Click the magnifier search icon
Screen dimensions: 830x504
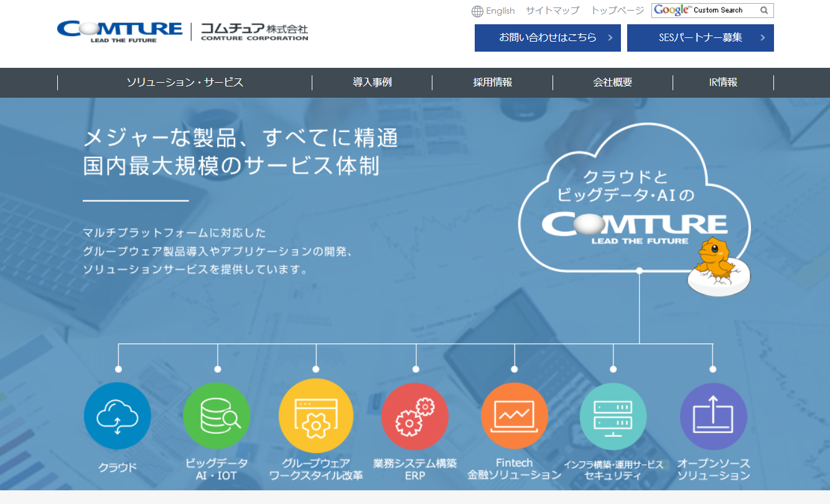764,11
